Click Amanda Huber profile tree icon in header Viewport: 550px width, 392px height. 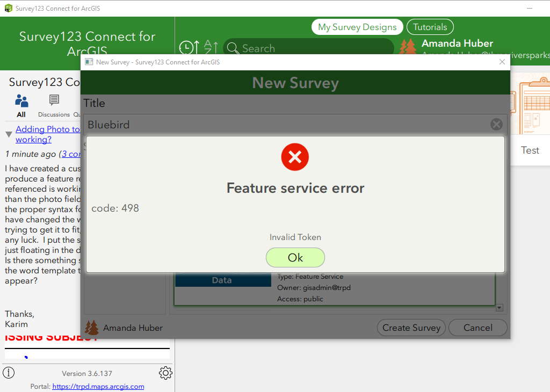point(408,47)
